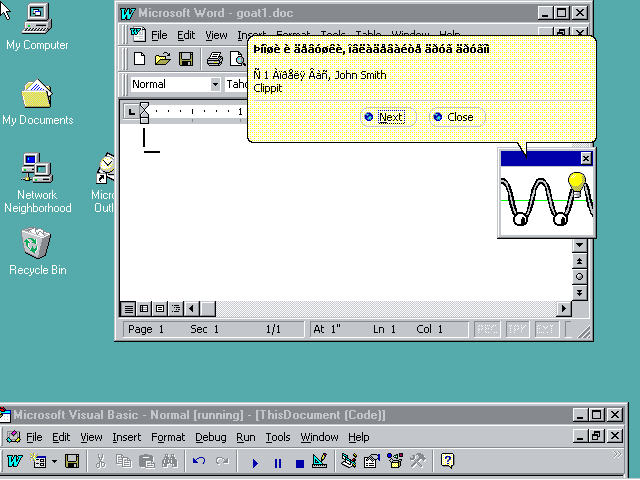The height and width of the screenshot is (480, 640).
Task: Switch to Normal View button in Word
Action: pyautogui.click(x=129, y=309)
